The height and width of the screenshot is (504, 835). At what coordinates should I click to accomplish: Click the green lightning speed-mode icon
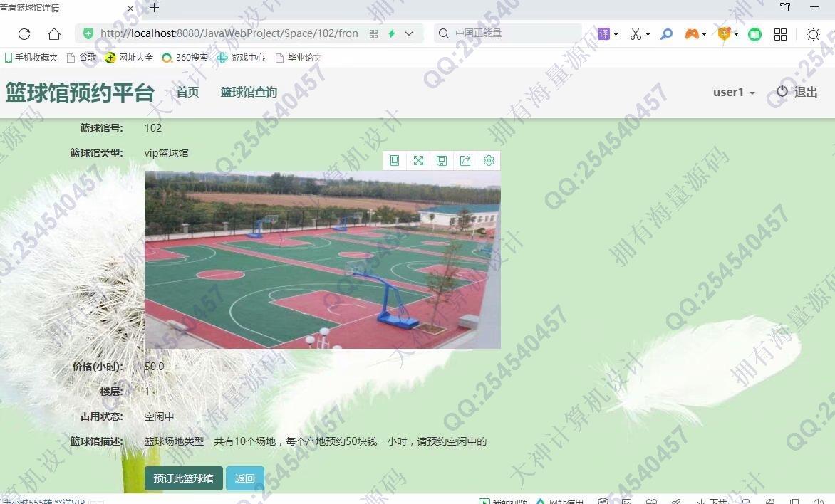tap(391, 33)
